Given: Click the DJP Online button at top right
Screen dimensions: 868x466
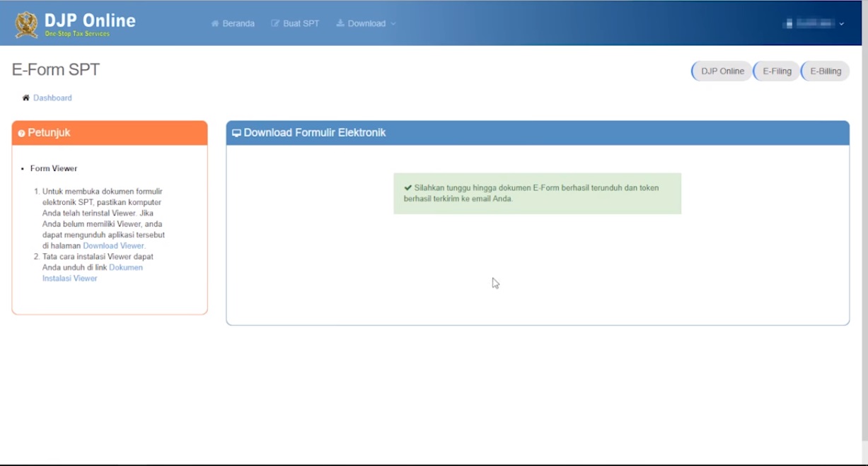Looking at the screenshot, I should click(721, 71).
